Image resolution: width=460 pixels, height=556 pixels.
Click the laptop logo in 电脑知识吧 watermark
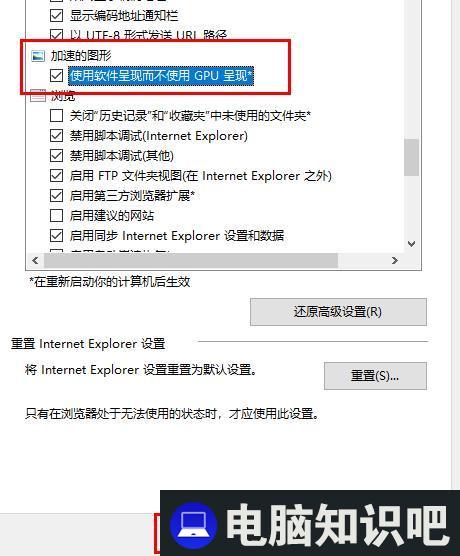[194, 526]
